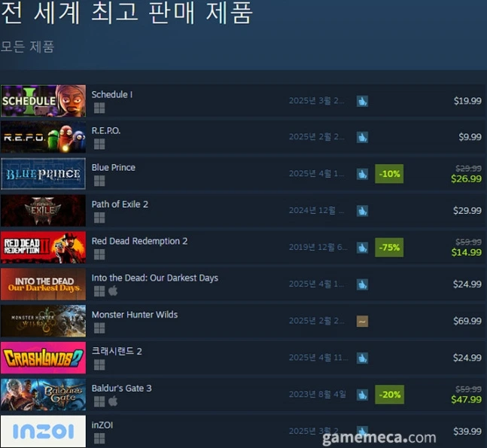This screenshot has height=448, width=487.
Task: Select the inZOI logo thumbnail
Action: (43, 431)
